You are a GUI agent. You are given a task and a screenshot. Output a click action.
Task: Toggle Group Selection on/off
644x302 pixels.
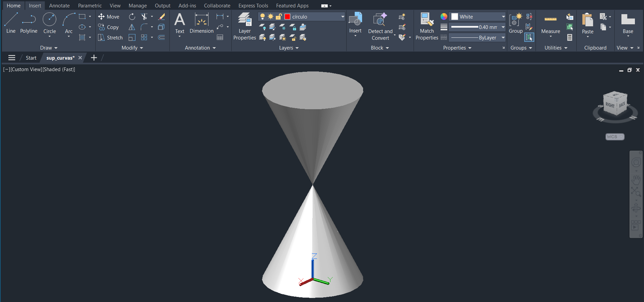point(529,37)
